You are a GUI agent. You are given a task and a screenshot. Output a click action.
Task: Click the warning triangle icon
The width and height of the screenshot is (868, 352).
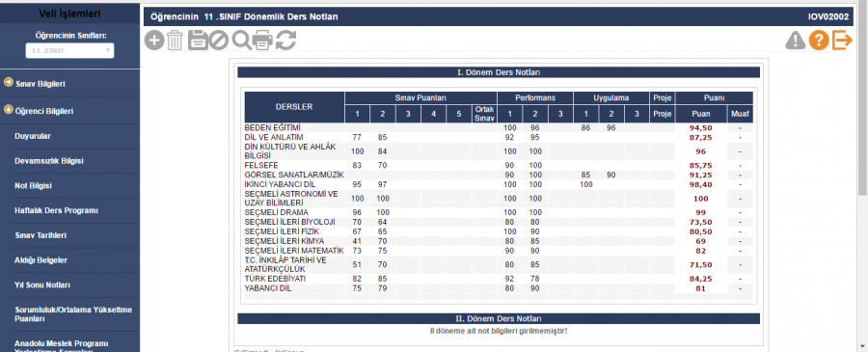pos(796,41)
